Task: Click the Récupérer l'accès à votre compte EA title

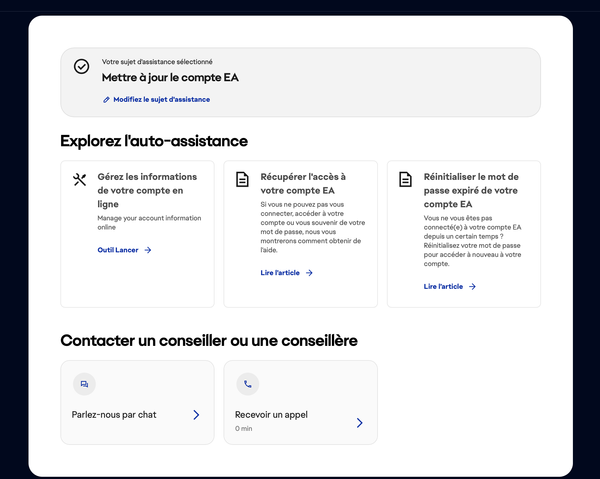Action: 303,183
